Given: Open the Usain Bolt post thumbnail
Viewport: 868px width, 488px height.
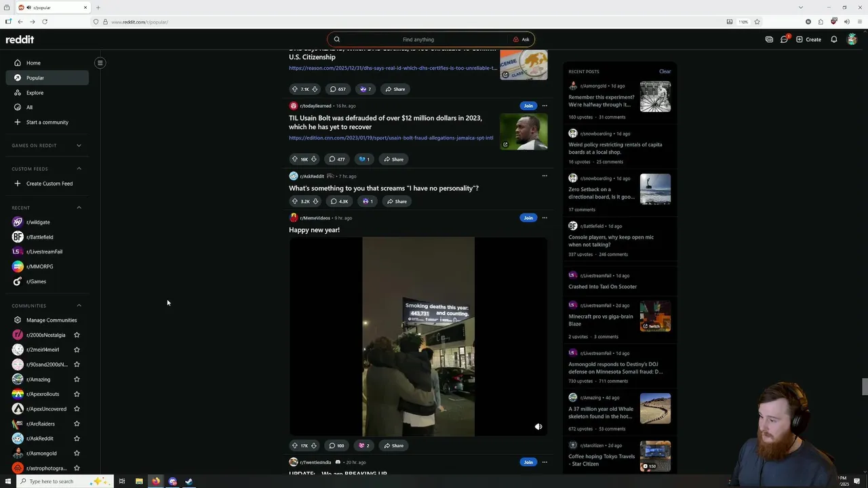Looking at the screenshot, I should pyautogui.click(x=524, y=131).
